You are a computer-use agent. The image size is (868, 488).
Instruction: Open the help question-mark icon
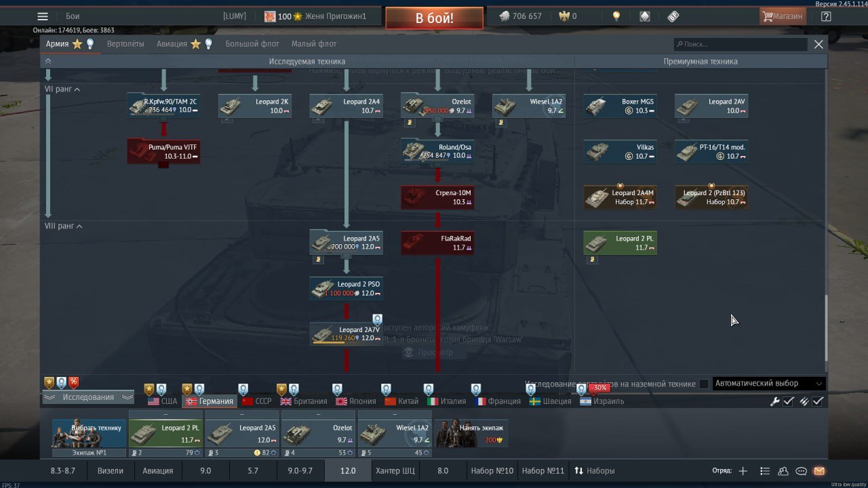click(826, 16)
